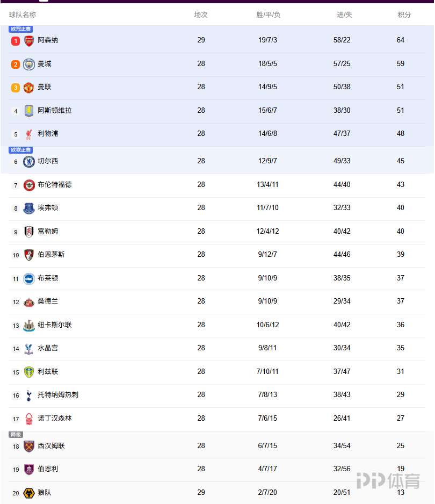Image resolution: width=435 pixels, height=504 pixels.
Task: Click the Manchester United crest icon
Action: (29, 88)
